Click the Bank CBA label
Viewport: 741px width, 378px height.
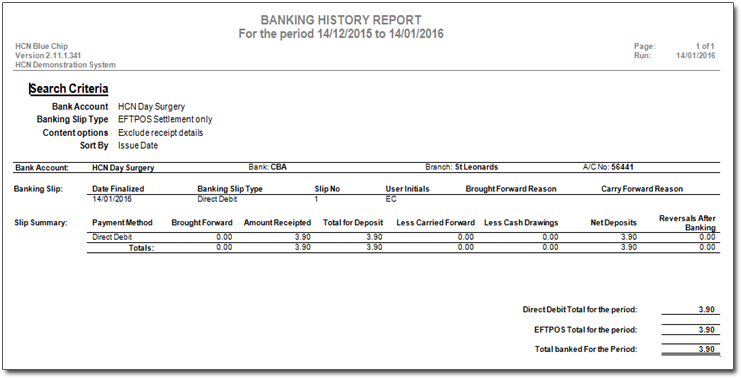point(267,167)
